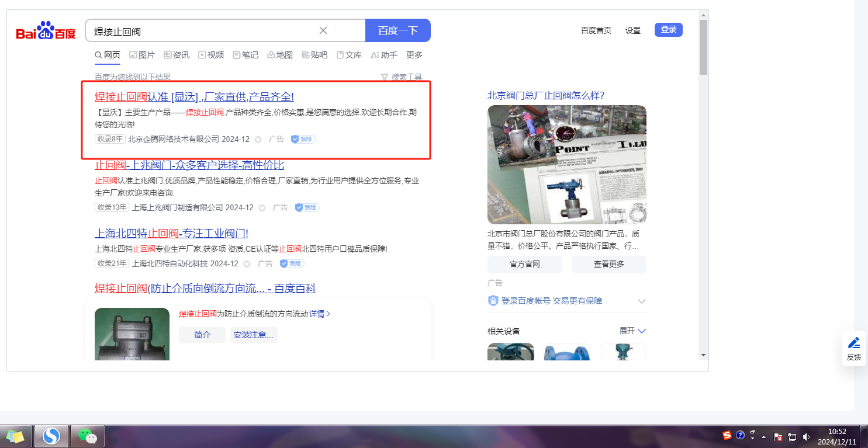Open the file folder app in the taskbar

tap(15, 436)
